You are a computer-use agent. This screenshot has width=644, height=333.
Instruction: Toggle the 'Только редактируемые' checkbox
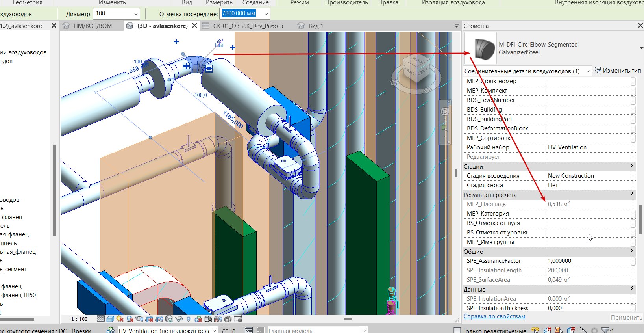click(x=457, y=331)
